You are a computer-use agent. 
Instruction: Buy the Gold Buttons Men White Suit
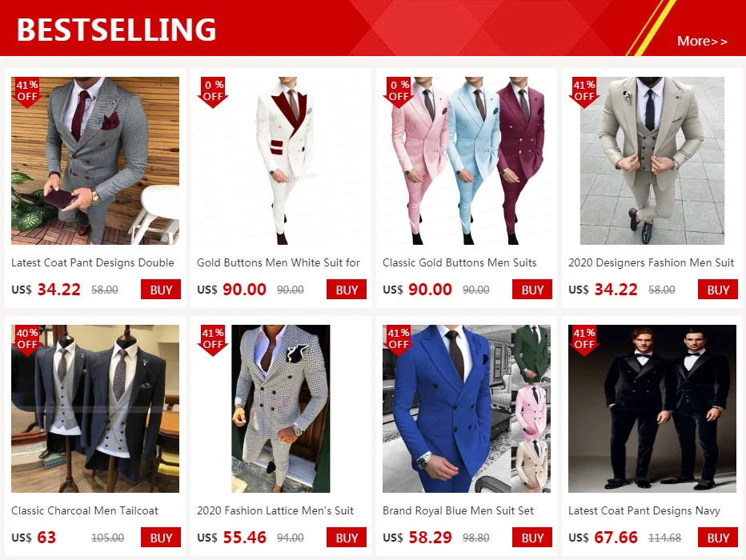(x=347, y=290)
